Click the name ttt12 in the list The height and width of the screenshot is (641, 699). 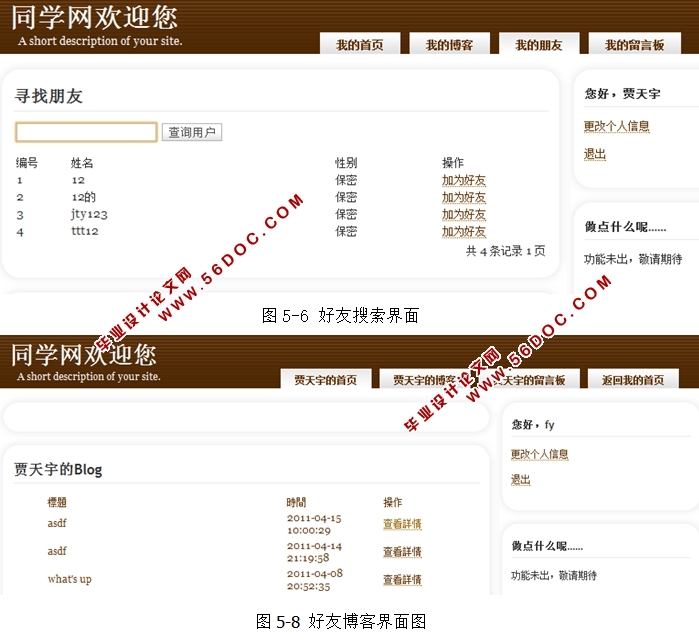pyautogui.click(x=85, y=231)
